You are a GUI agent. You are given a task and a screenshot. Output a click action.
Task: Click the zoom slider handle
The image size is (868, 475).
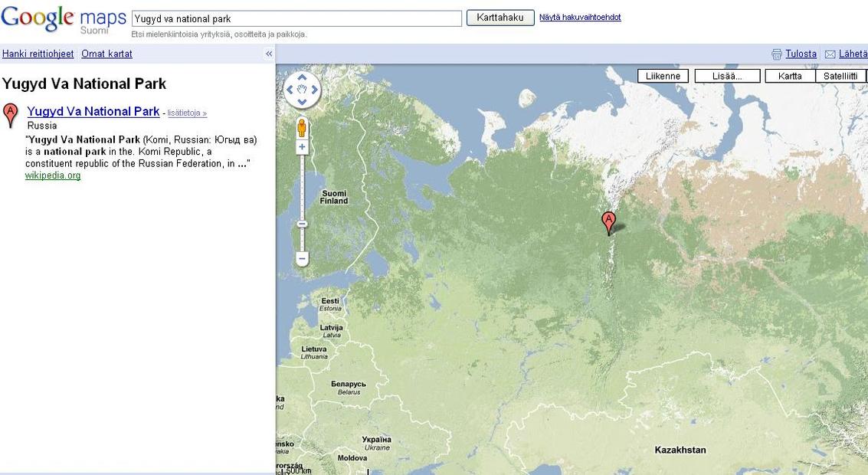(x=302, y=224)
